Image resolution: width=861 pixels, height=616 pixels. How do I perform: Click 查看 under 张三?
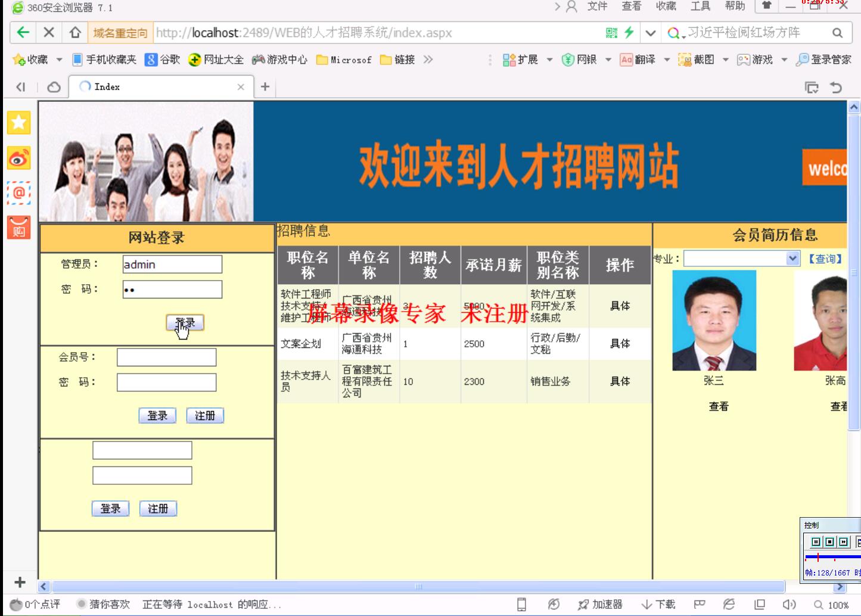[x=719, y=406]
